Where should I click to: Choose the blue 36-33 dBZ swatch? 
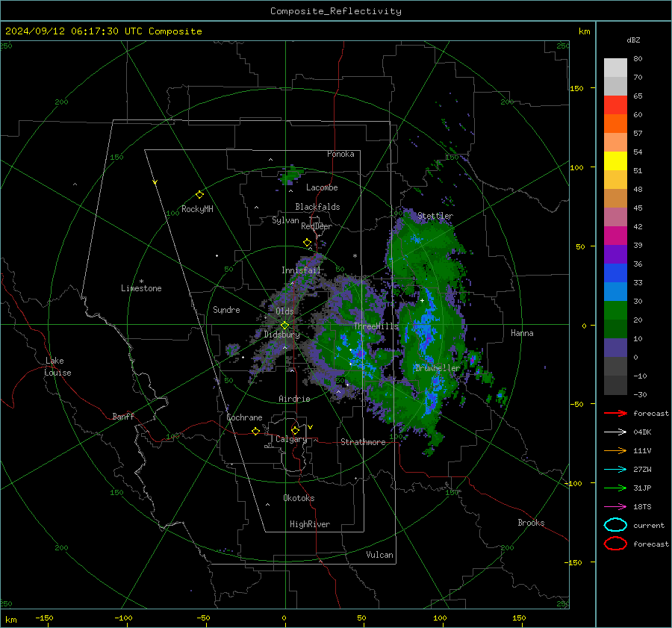point(615,273)
